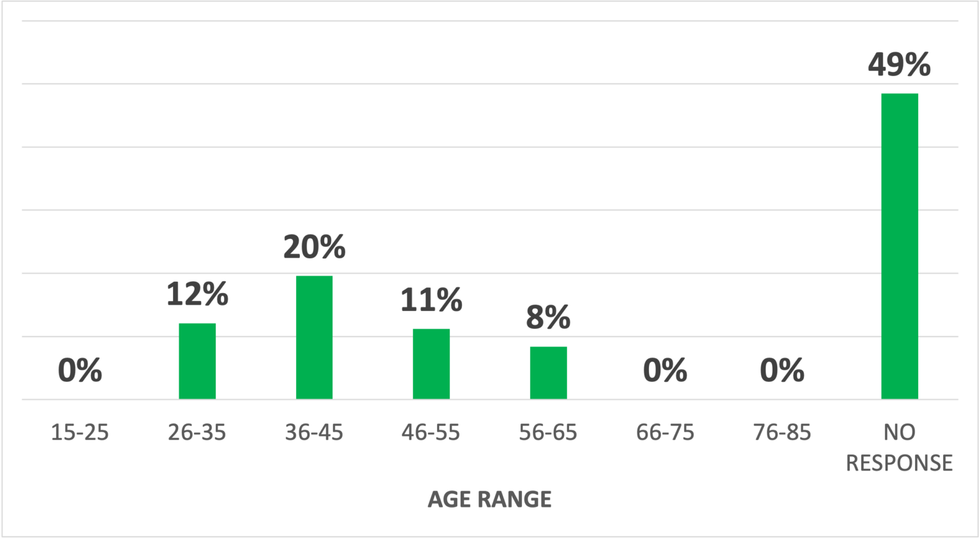Select the 56-65 green bar
The image size is (980, 540).
tap(548, 373)
